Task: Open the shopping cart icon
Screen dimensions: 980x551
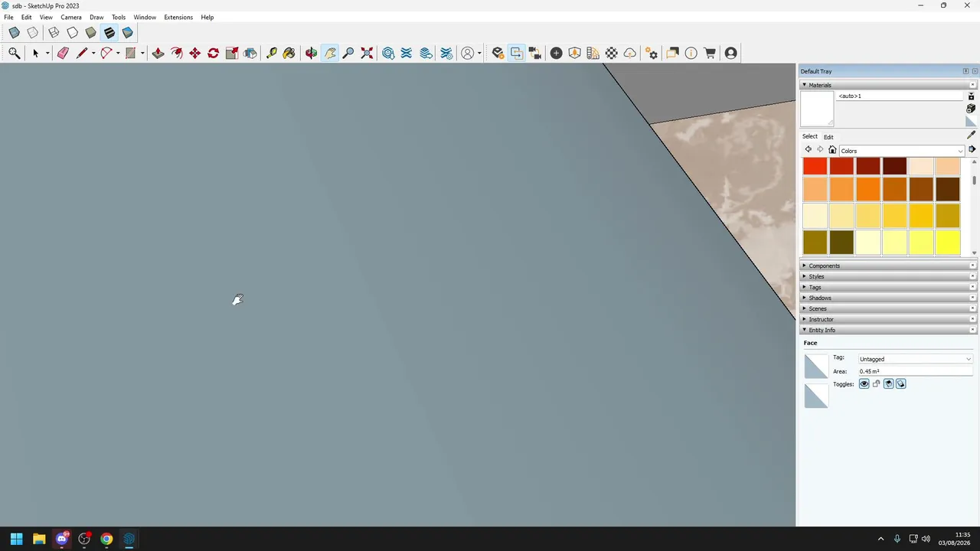Action: [710, 53]
